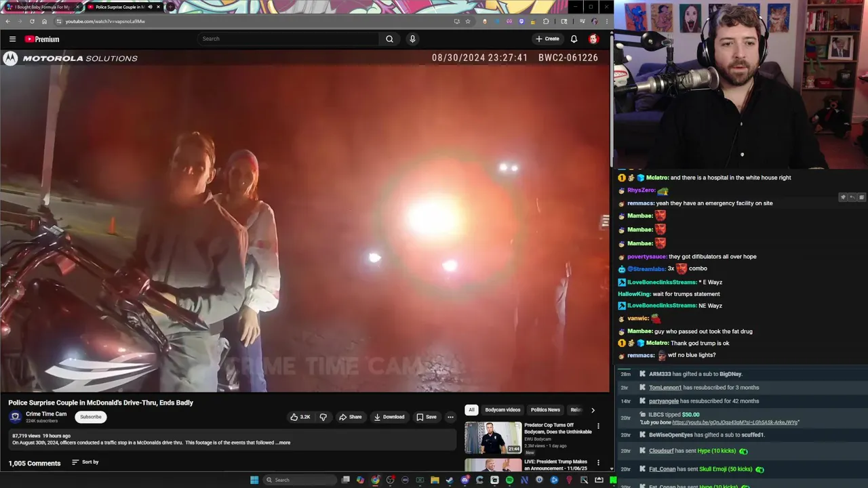Screen dimensions: 868x488
Task: Open Predator Cop Turns Off Bodycam thumbnail
Action: pyautogui.click(x=493, y=438)
